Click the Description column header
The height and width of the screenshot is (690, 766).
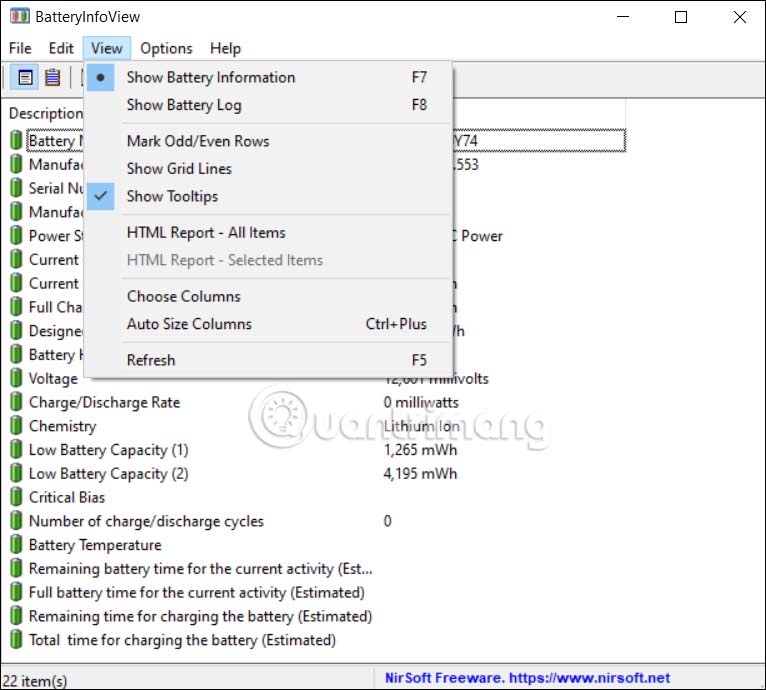46,113
